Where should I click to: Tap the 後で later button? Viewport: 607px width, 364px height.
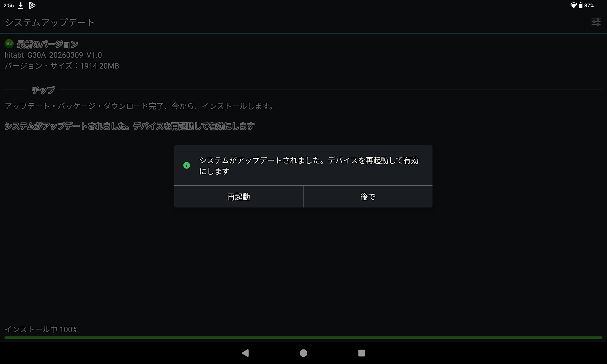(368, 197)
